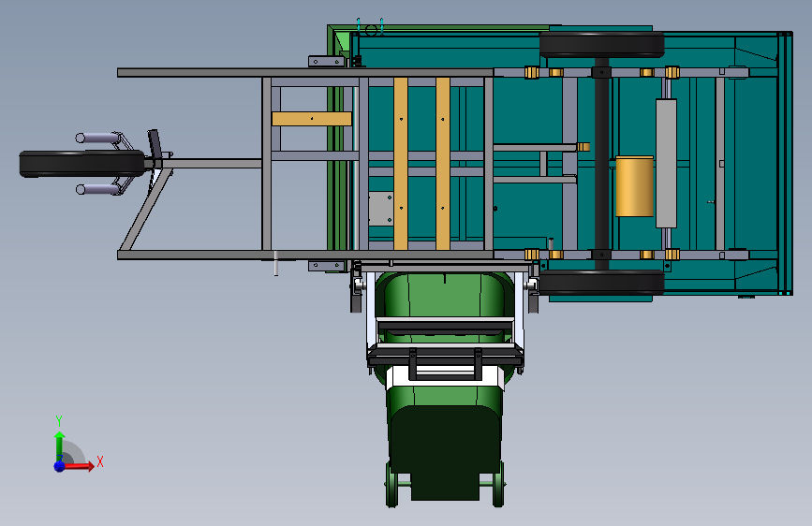
Task: Select the diagonal frame tube near front fork
Action: coord(146,211)
